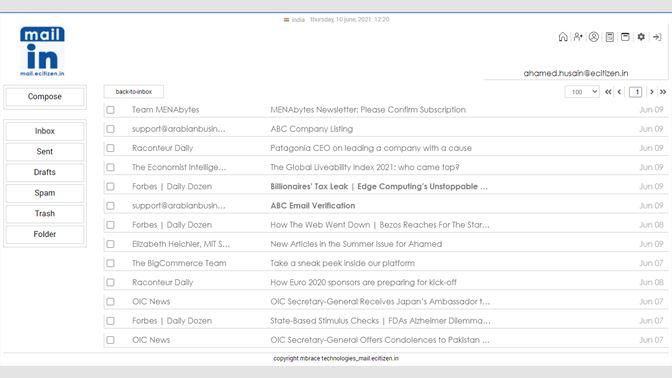Image resolution: width=672 pixels, height=378 pixels.
Task: Open the settings gear icon
Action: click(641, 37)
